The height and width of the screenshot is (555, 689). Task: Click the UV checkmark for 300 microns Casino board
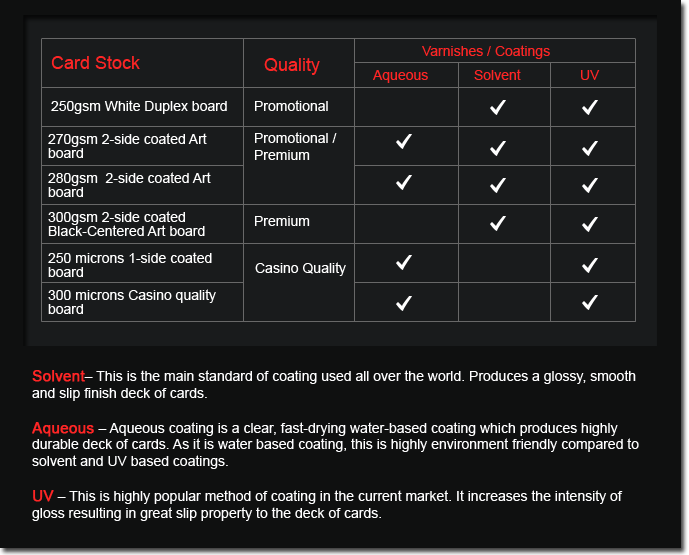click(590, 301)
